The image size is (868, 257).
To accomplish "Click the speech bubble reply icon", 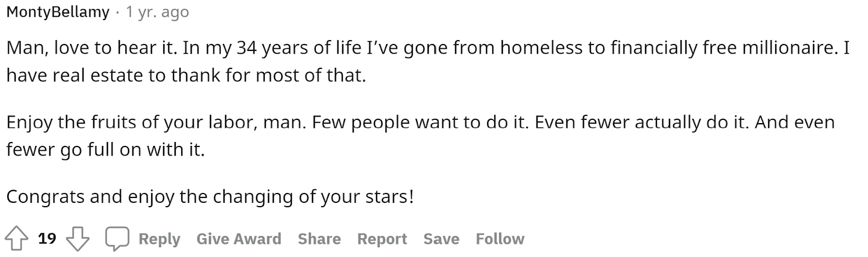I will tap(117, 239).
